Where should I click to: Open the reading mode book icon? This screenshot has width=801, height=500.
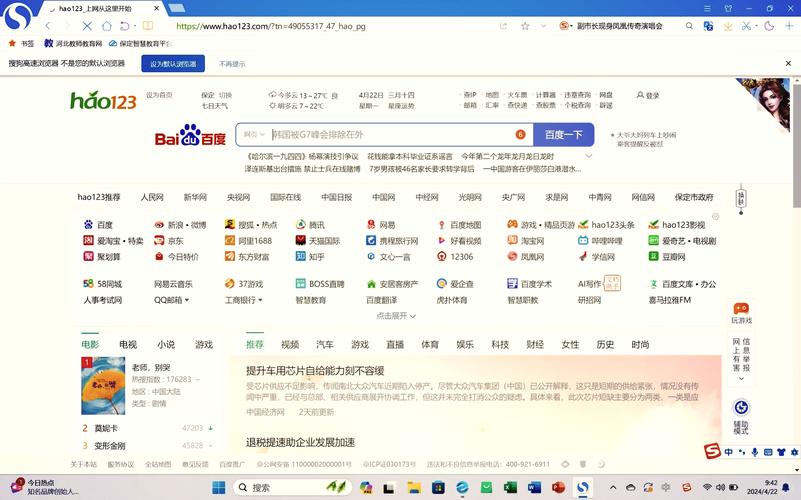[x=148, y=26]
